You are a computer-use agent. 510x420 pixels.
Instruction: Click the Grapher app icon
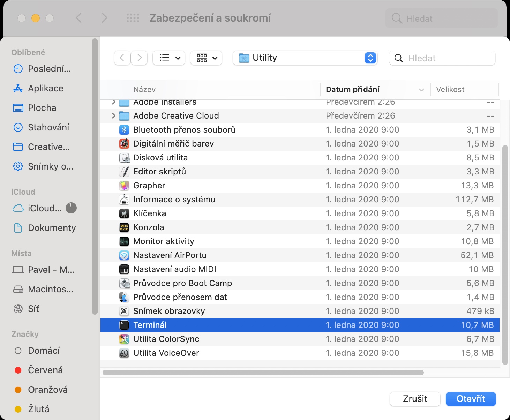[124, 186]
